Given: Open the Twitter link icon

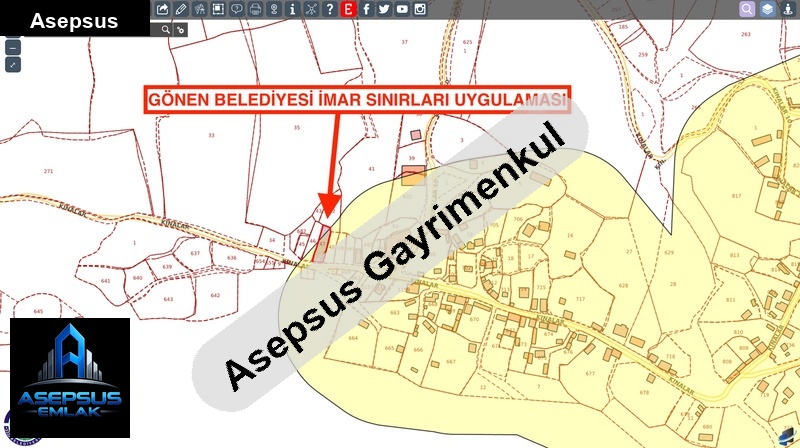Looking at the screenshot, I should tap(384, 9).
